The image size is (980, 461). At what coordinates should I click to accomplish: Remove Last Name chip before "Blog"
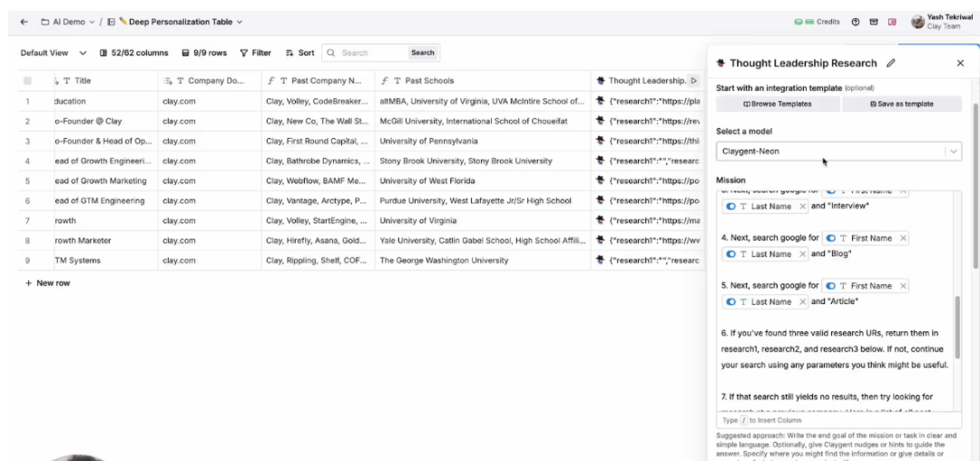(802, 253)
